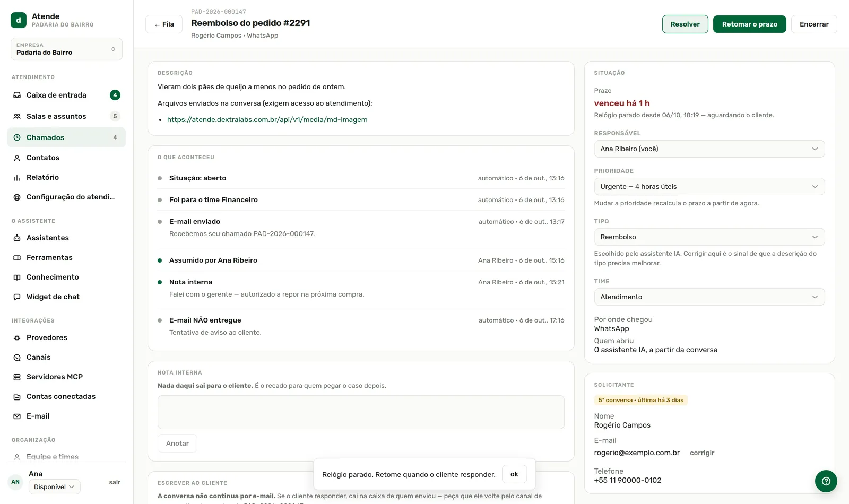Viewport: 849px width, 504px height.
Task: Click the Assistentes robot icon
Action: pyautogui.click(x=17, y=238)
